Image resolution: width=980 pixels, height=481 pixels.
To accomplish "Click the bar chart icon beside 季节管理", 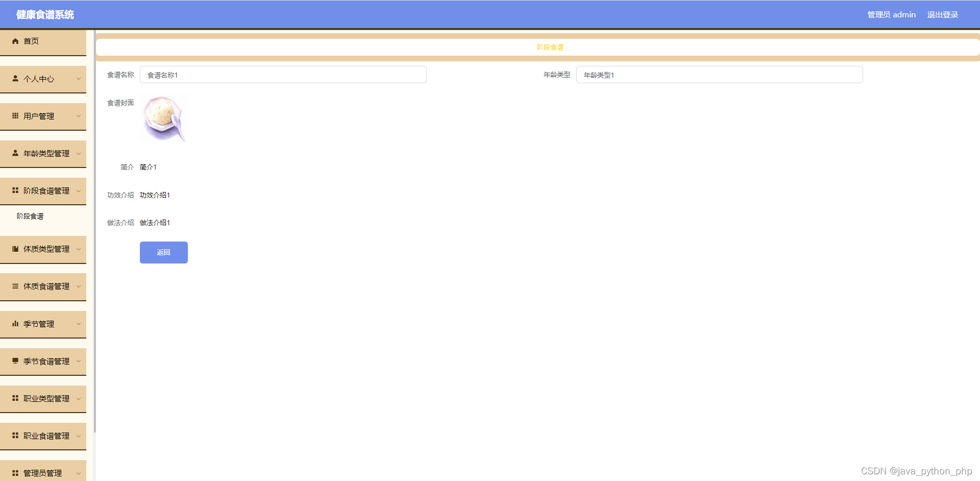I will coord(15,324).
